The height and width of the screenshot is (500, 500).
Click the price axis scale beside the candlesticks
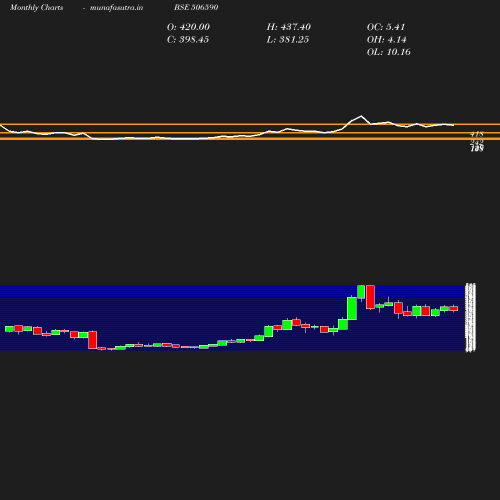[470, 317]
